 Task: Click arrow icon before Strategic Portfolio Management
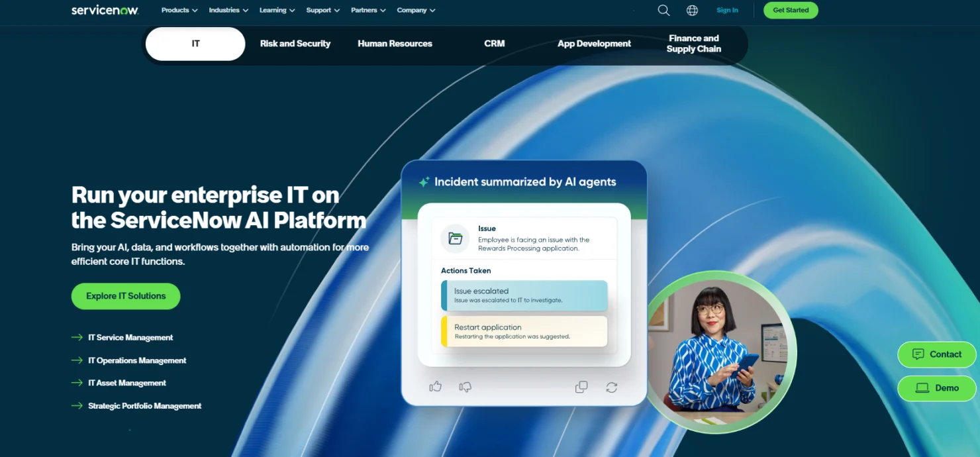tap(77, 405)
